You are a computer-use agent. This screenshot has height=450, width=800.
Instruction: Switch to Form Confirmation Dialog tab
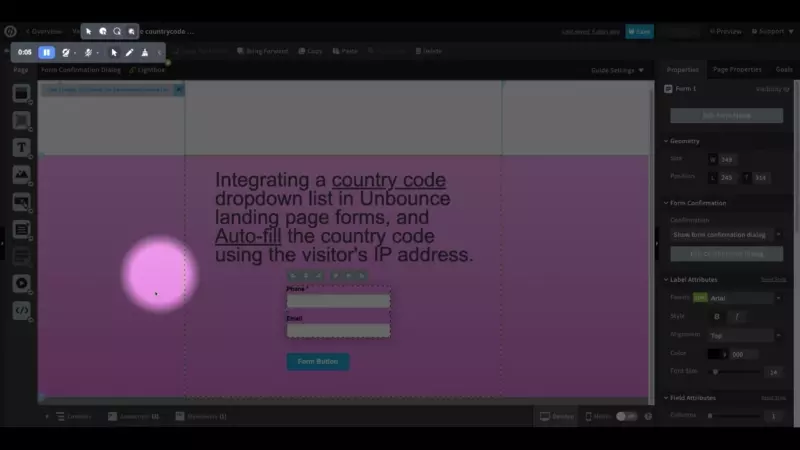81,70
